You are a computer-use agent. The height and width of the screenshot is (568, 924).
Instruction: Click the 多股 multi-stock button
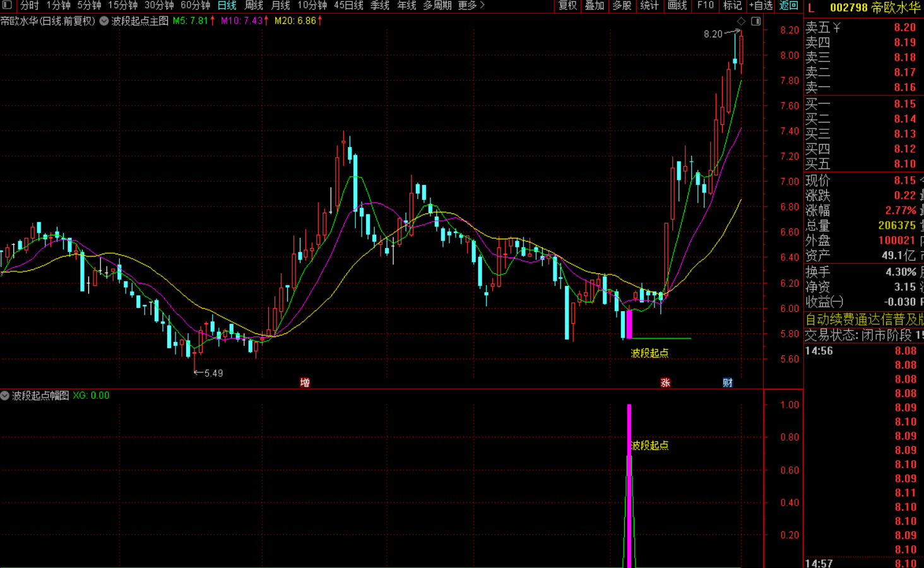622,6
